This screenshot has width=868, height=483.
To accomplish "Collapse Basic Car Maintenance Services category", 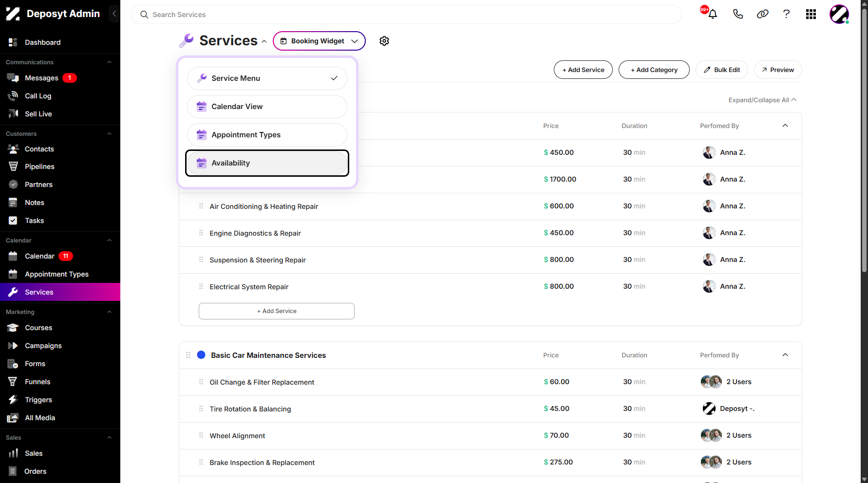I will click(785, 355).
